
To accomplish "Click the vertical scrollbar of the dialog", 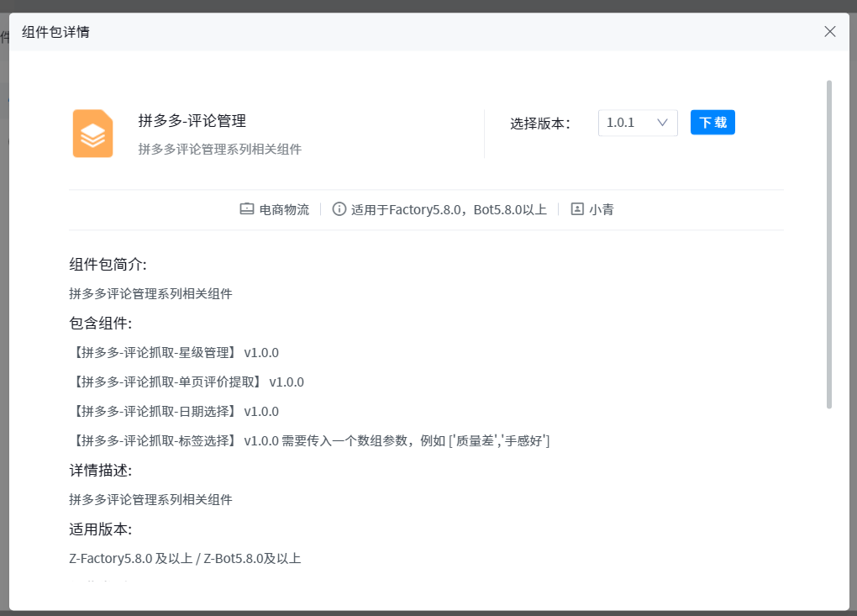I will [x=829, y=244].
